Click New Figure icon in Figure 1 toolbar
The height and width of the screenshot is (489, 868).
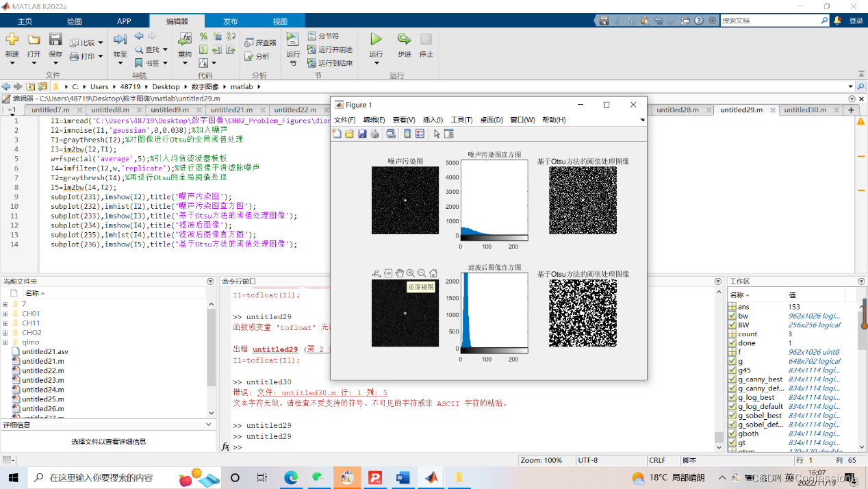coord(337,134)
